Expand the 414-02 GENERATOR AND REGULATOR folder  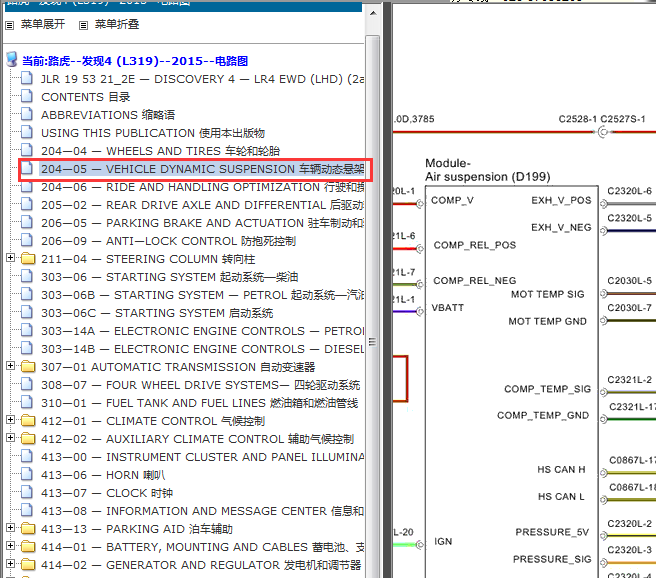point(10,563)
